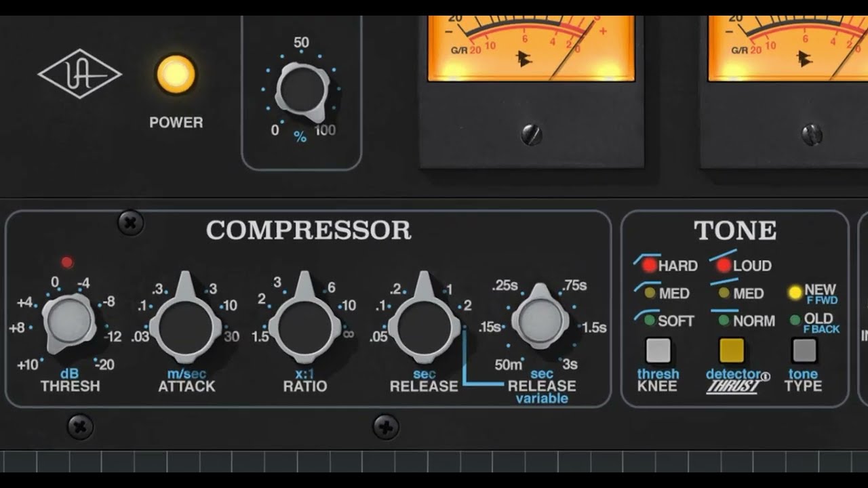Click the 50 mix label

301,43
